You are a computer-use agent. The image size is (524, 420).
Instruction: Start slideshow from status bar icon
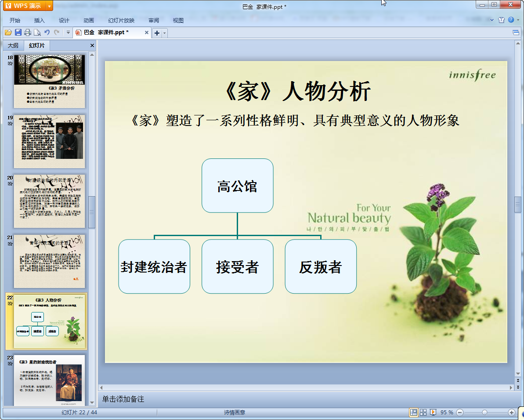point(433,413)
